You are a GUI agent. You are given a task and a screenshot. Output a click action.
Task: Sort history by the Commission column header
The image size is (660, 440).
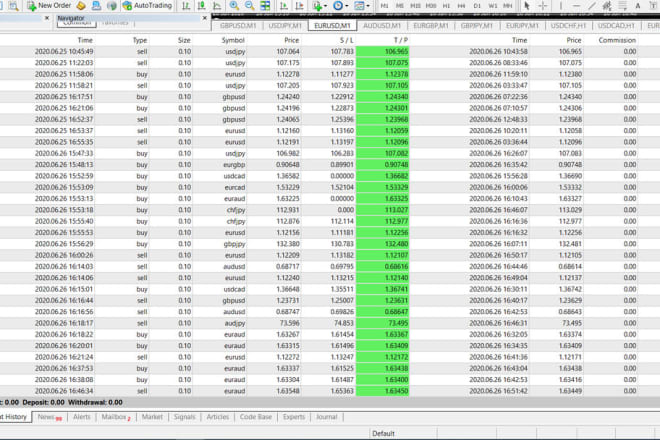[x=617, y=40]
